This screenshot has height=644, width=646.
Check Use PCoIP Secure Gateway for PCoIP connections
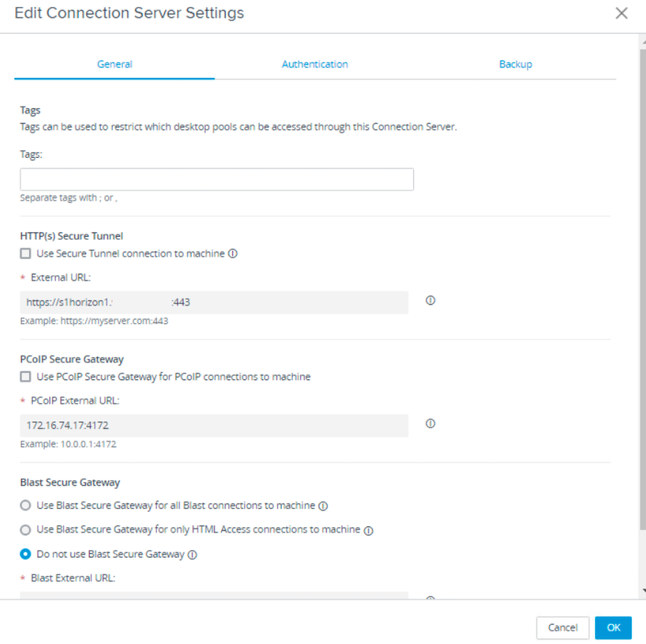[x=25, y=376]
